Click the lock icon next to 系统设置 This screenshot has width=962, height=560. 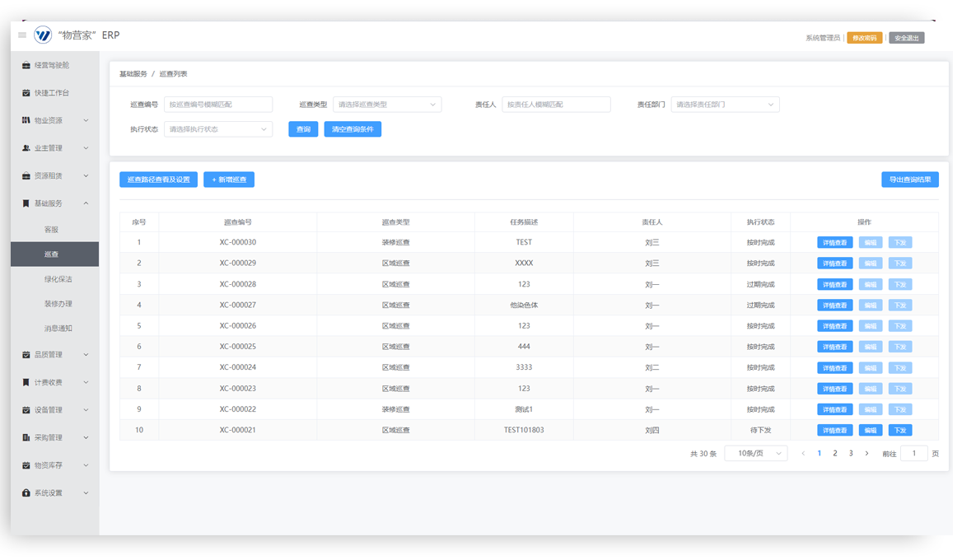point(26,493)
